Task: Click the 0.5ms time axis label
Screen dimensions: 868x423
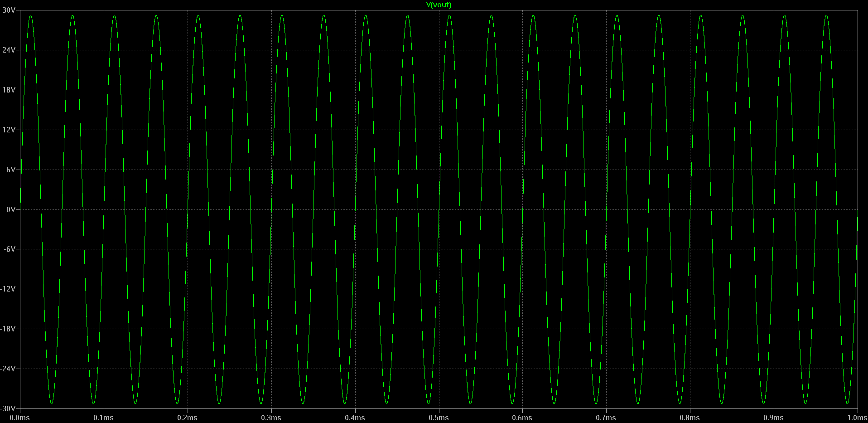Action: (439, 418)
